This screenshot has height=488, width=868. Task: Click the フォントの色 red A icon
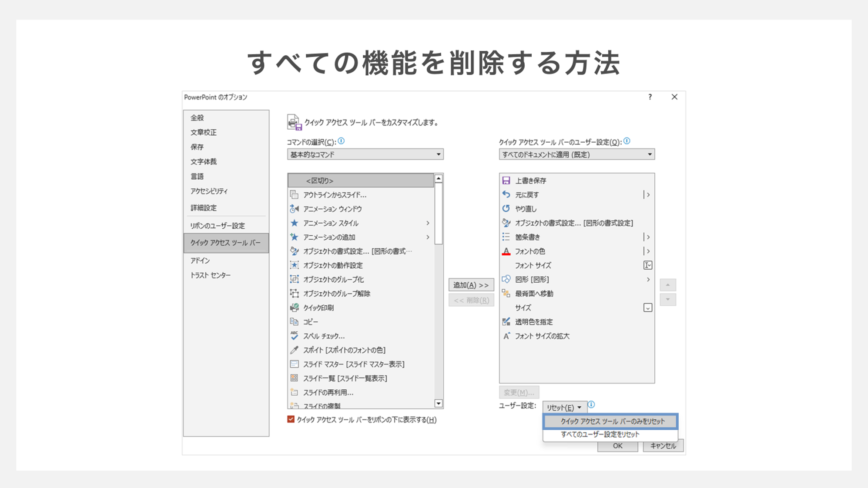click(x=506, y=251)
